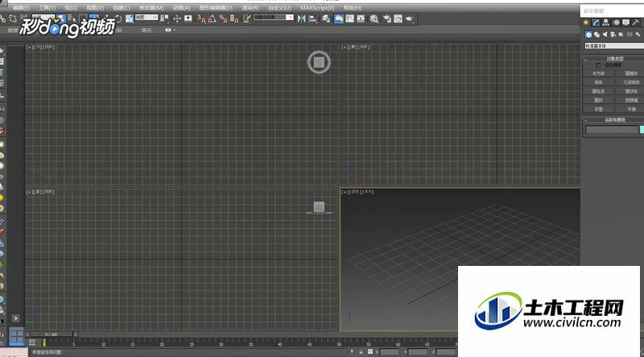Click the object name input field

click(612, 130)
